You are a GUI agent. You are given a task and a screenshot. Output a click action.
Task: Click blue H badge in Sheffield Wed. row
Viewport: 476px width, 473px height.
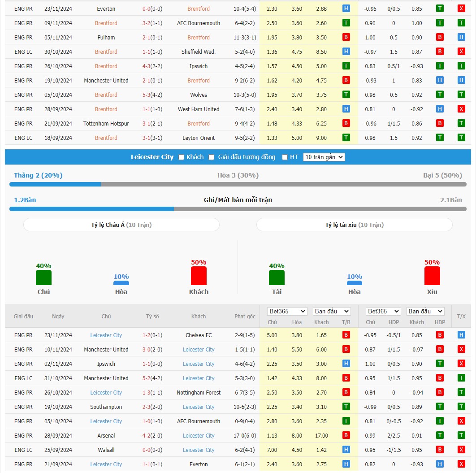coord(346,52)
